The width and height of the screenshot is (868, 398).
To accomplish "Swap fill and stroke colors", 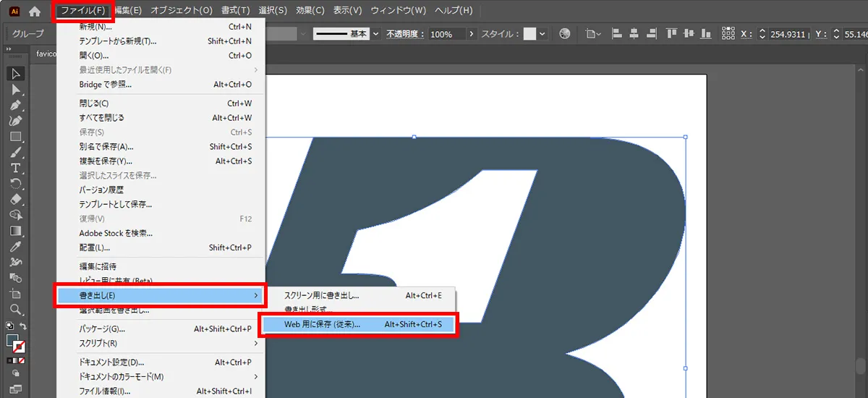I will (x=23, y=327).
